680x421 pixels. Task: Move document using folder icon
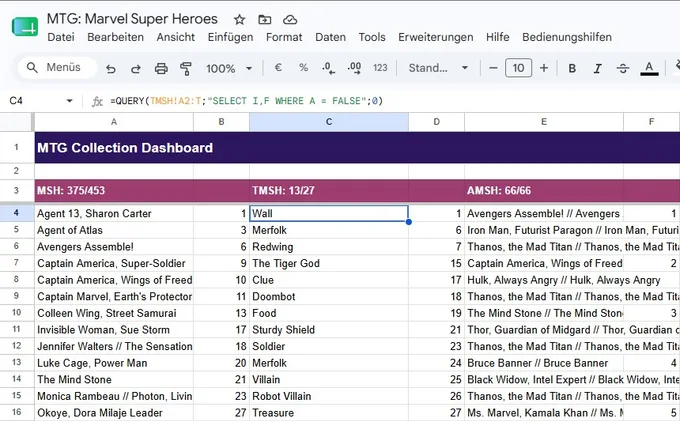click(x=265, y=20)
